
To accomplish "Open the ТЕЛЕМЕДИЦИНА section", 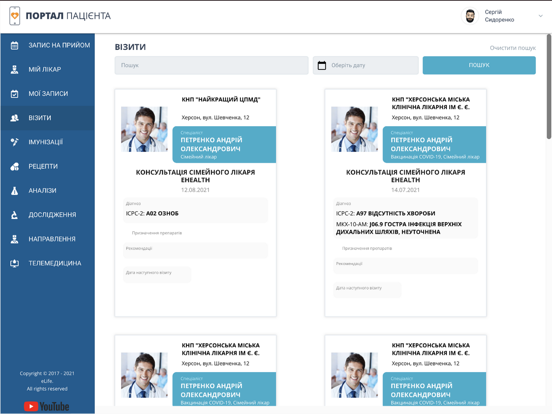I will click(48, 263).
